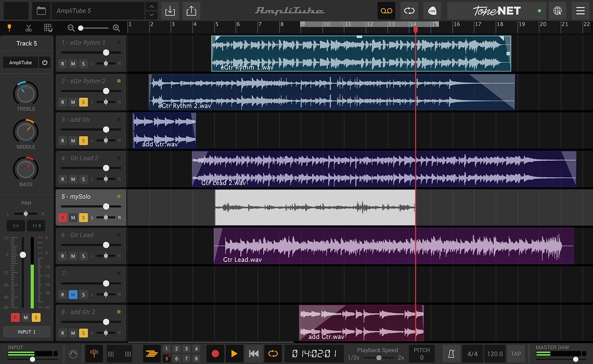Image resolution: width=593 pixels, height=364 pixels.
Task: Select the AmpliTube button on Track 5
Action: (20, 62)
